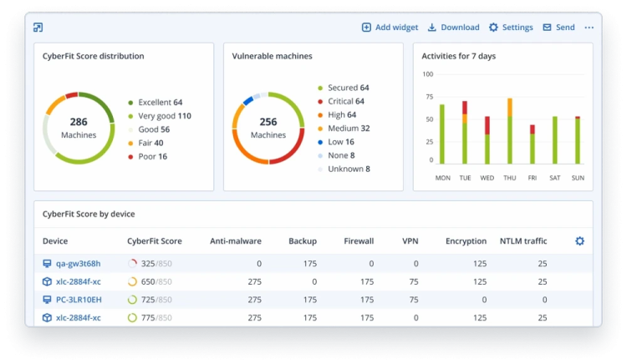Image resolution: width=627 pixels, height=364 pixels.
Task: Open xlc-2884f-xc link in the 650/850 row
Action: pyautogui.click(x=79, y=281)
